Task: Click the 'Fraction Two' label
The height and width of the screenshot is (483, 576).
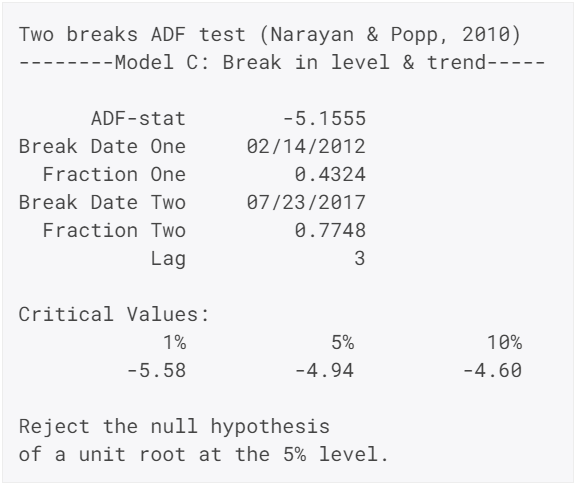Action: [114, 230]
